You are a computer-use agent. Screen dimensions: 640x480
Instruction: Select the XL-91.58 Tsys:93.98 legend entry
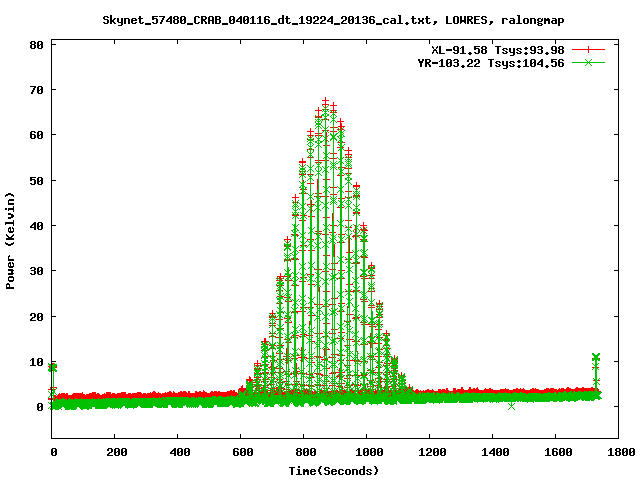[x=498, y=50]
